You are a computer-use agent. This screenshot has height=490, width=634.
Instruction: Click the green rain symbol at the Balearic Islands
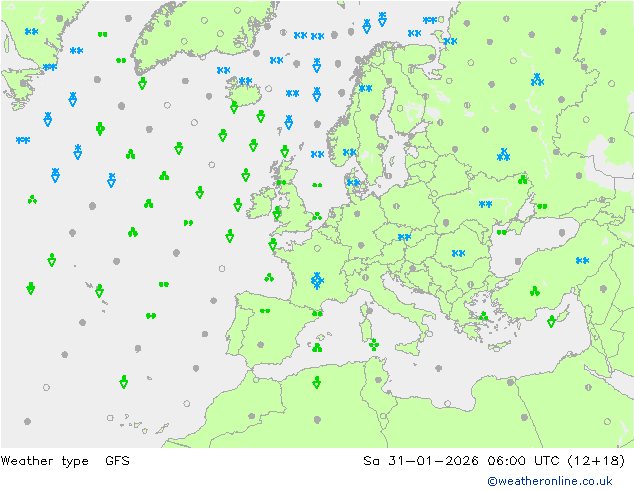(317, 347)
